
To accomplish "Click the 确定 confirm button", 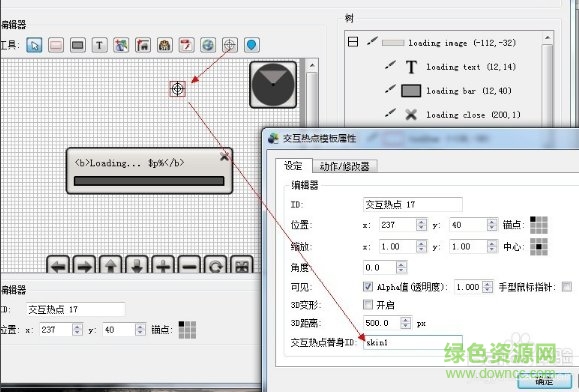I will [545, 381].
